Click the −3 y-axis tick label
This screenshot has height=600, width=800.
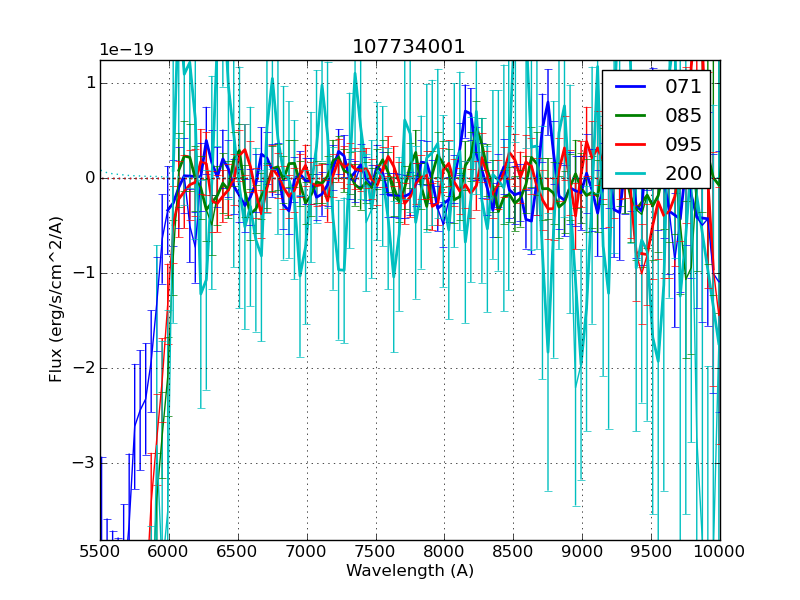[x=82, y=463]
